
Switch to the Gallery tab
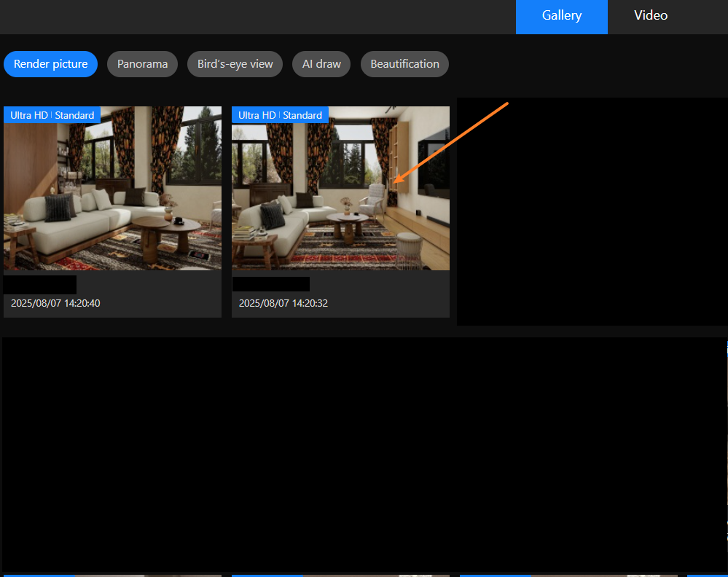click(561, 16)
